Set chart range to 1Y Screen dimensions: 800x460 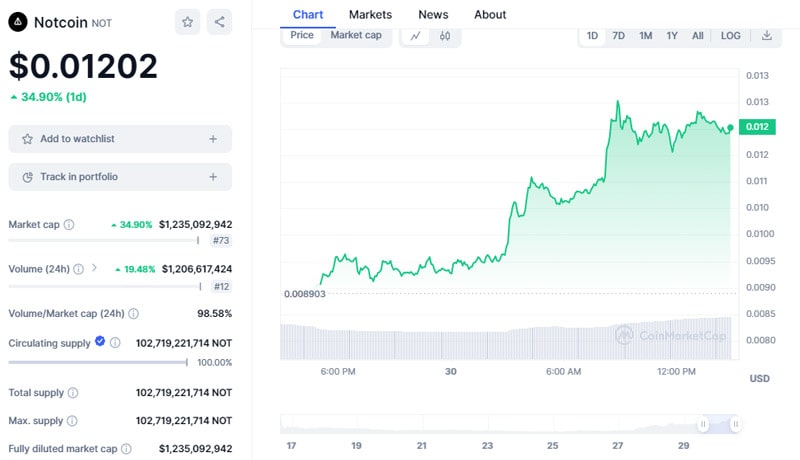tap(672, 36)
